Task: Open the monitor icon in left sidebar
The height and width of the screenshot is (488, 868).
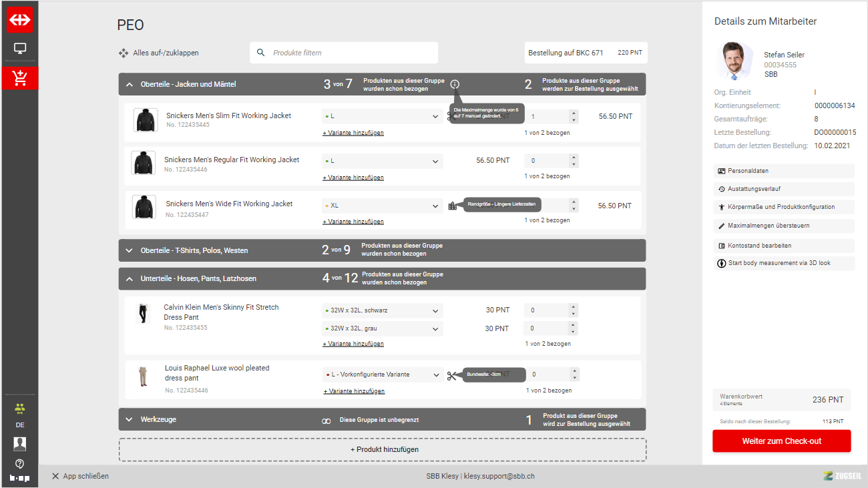Action: point(19,49)
